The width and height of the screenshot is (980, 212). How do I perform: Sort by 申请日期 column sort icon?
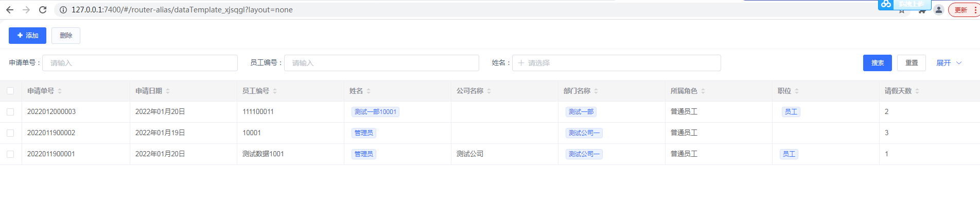168,91
